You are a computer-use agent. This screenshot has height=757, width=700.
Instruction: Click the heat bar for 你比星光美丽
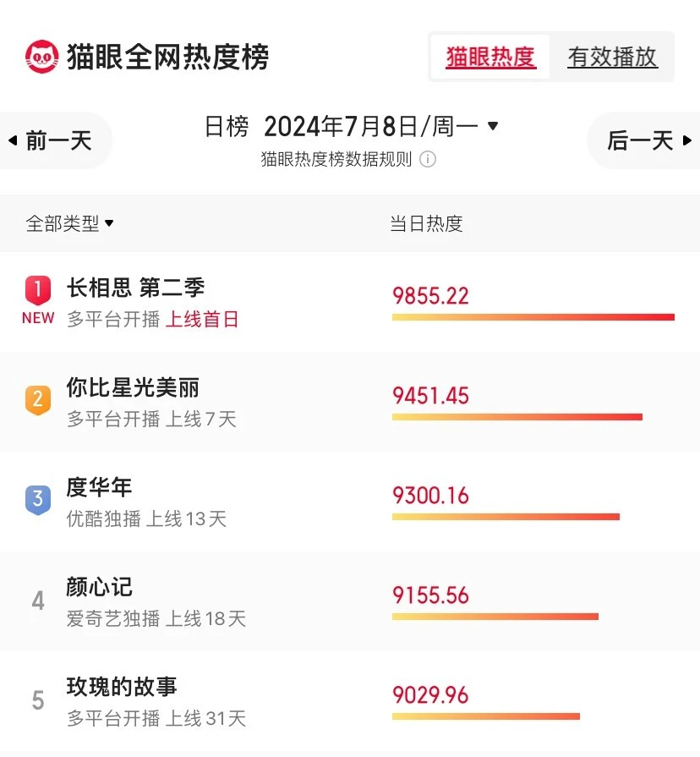[x=517, y=417]
